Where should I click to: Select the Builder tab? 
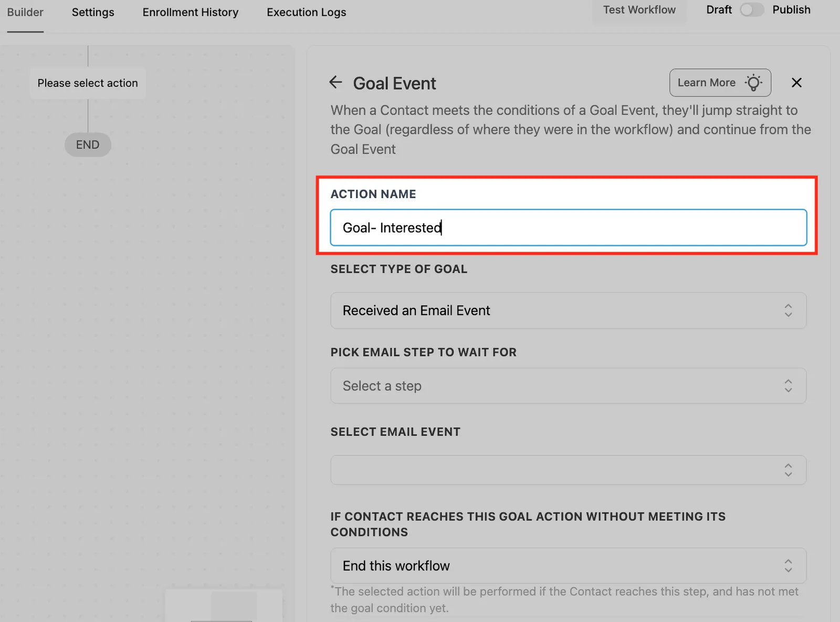pyautogui.click(x=25, y=12)
